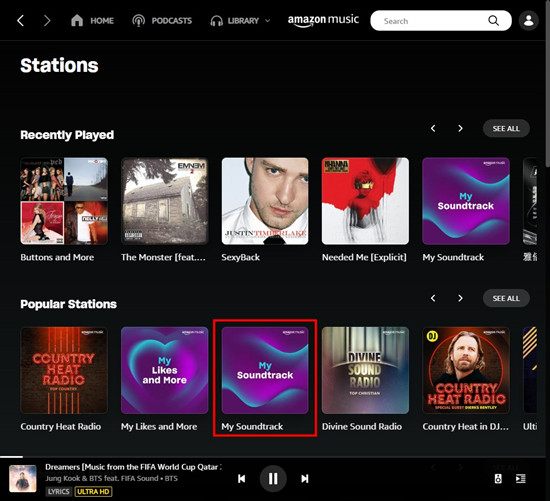Click the magnifying glass search icon
Viewport: 550px width, 501px height.
coord(494,21)
